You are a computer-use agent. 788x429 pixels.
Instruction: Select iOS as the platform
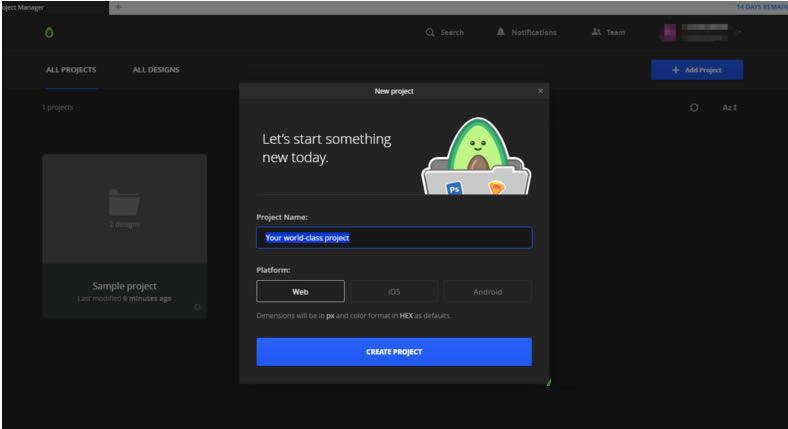[x=394, y=291]
